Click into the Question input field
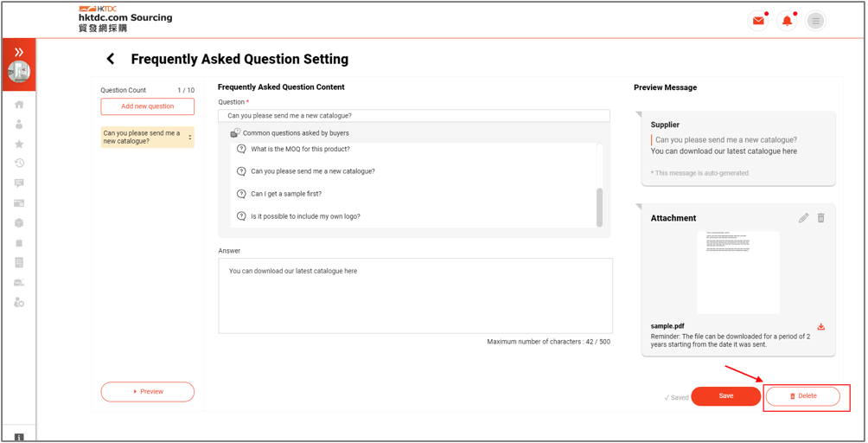 (414, 116)
